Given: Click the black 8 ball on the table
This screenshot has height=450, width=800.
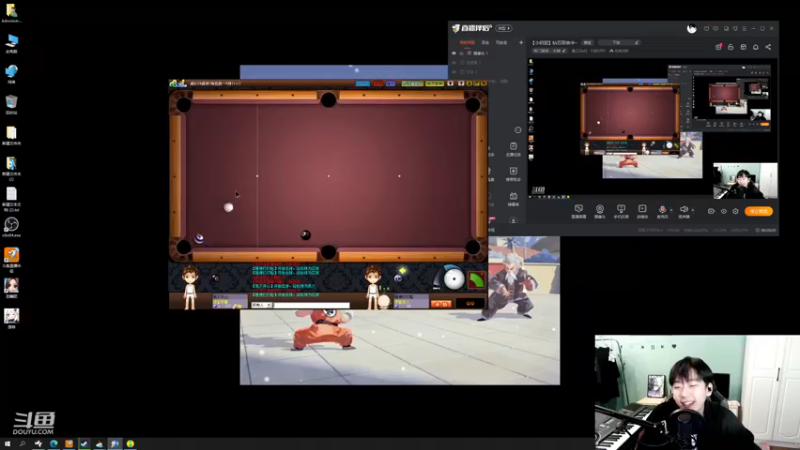Looking at the screenshot, I should pyautogui.click(x=306, y=235).
